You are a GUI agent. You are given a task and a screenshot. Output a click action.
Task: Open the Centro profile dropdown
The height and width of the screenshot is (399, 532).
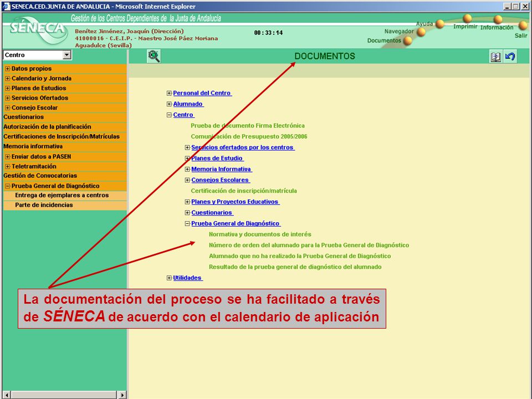[x=67, y=55]
